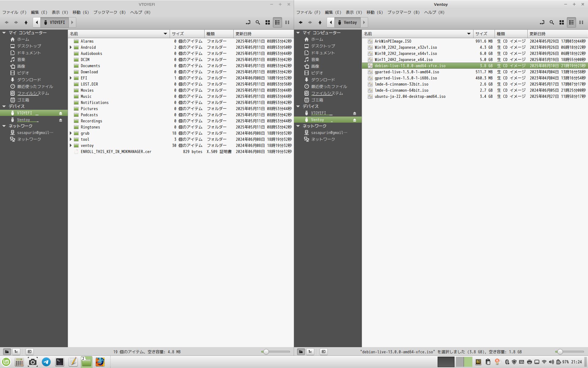
Task: Sort by 名前 column in VTOYEFI window
Action: [x=119, y=34]
